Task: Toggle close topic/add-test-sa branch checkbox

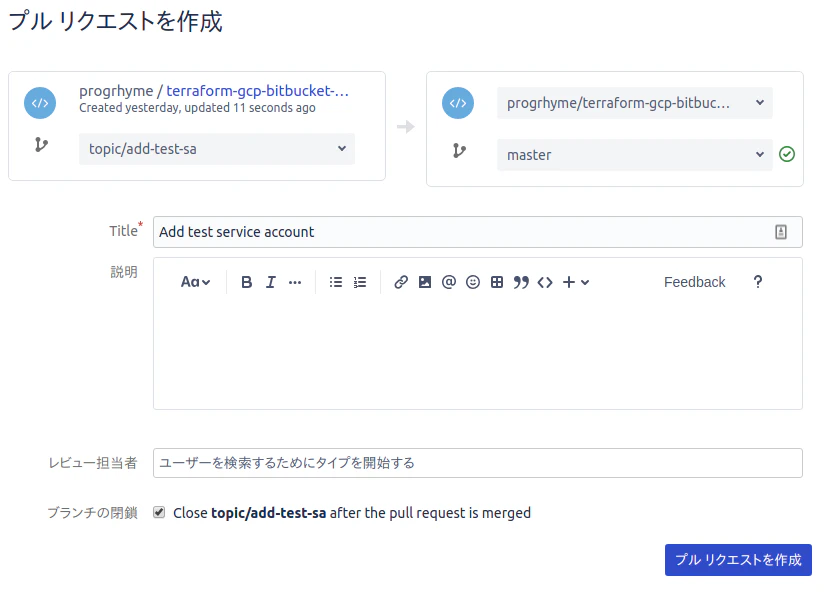Action: pos(159,512)
